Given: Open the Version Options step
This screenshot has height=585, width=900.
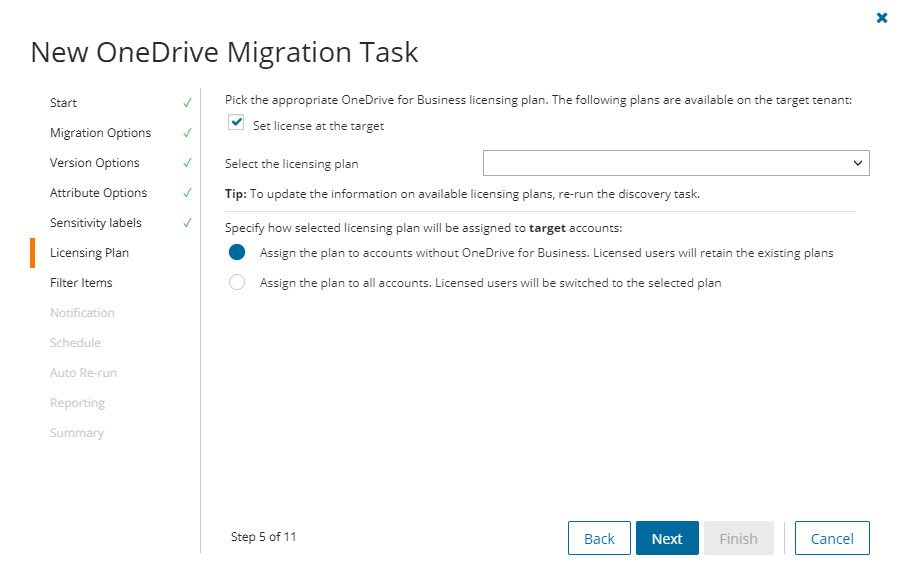Looking at the screenshot, I should tap(95, 162).
